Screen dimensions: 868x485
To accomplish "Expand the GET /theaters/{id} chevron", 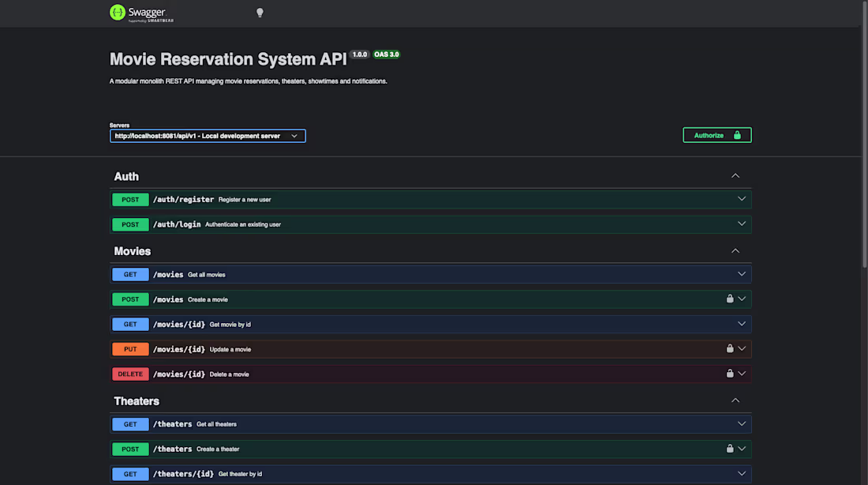I will click(741, 473).
